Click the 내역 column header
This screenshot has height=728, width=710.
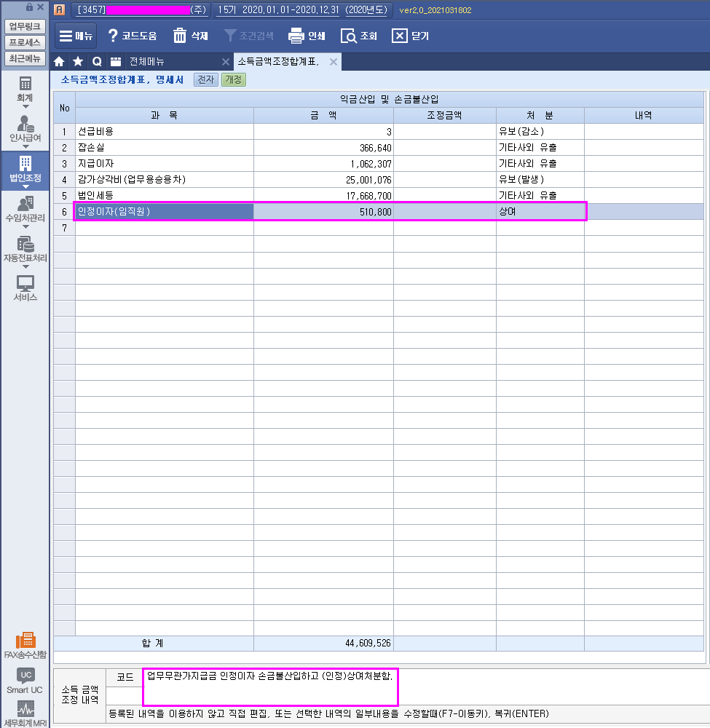(x=644, y=115)
